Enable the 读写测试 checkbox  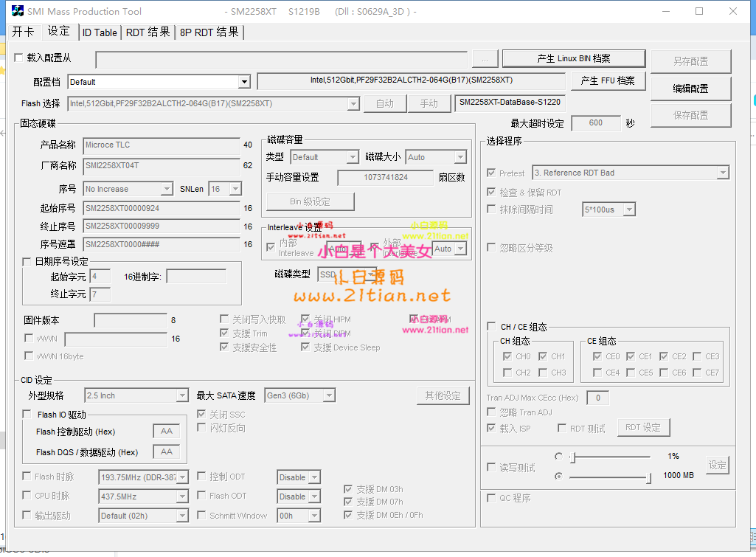pyautogui.click(x=491, y=467)
